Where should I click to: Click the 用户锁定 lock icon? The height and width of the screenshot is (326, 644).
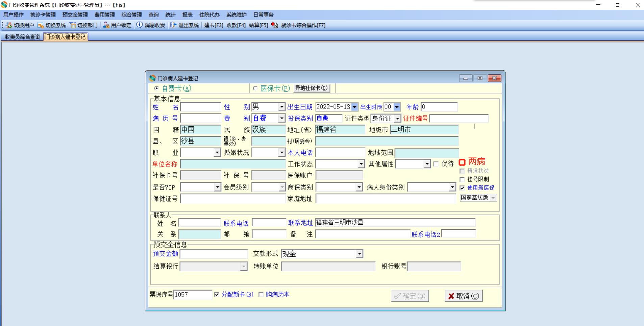(106, 25)
